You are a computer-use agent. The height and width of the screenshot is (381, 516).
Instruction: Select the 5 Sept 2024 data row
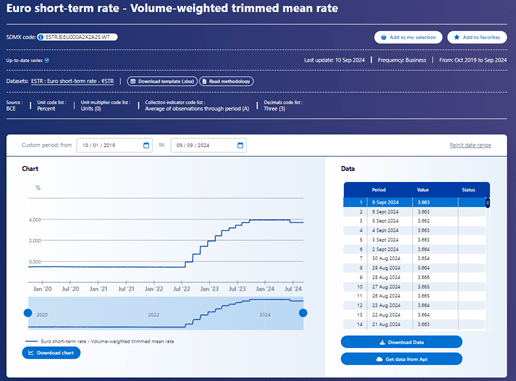click(414, 221)
